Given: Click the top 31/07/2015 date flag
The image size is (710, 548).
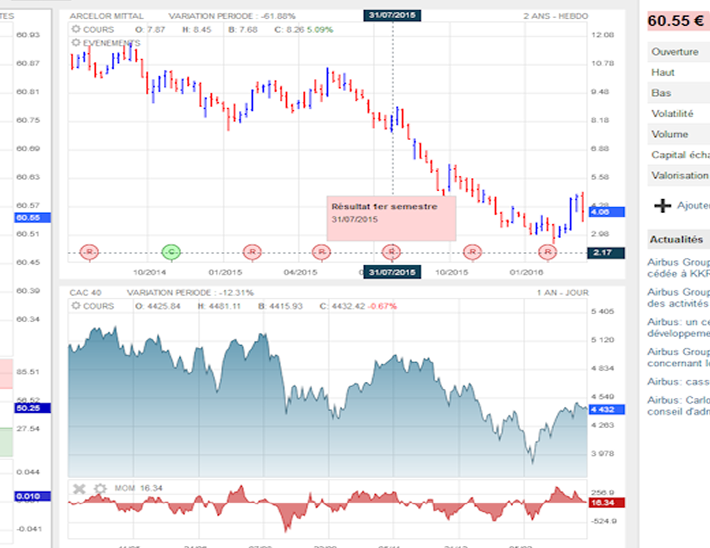Looking at the screenshot, I should (392, 15).
